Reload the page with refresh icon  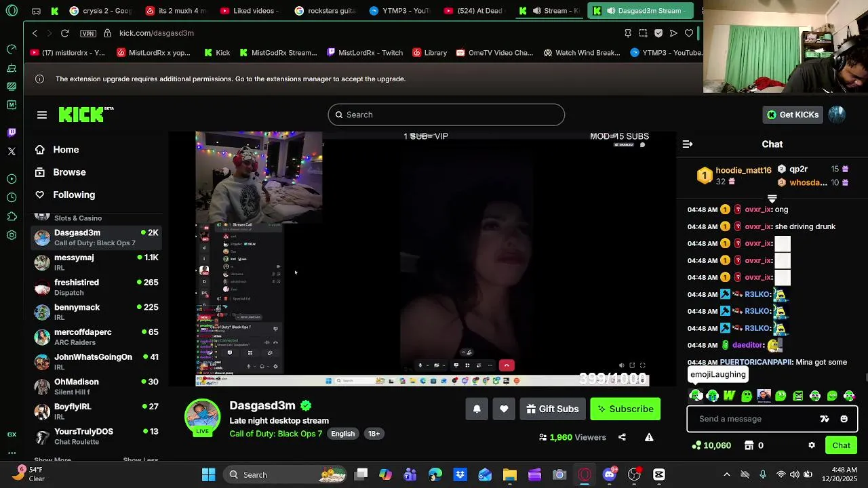(65, 33)
